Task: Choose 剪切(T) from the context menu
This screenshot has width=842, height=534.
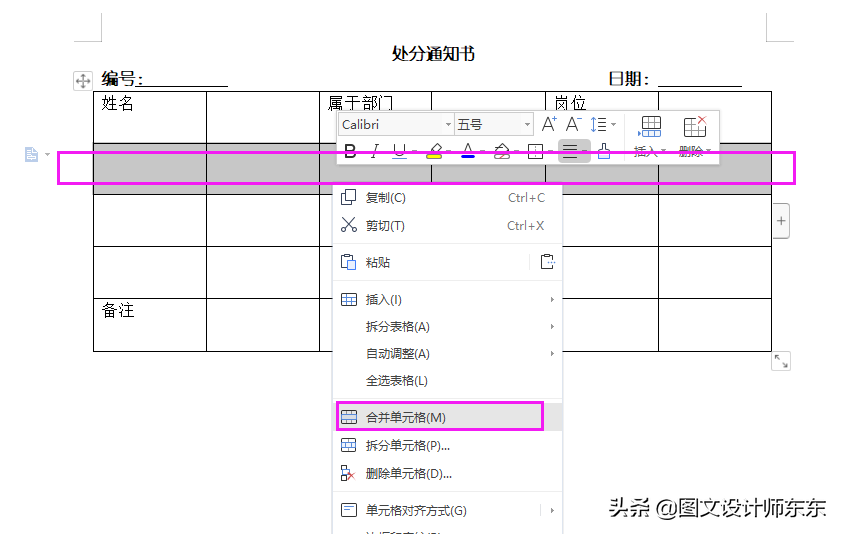Action: pyautogui.click(x=447, y=226)
